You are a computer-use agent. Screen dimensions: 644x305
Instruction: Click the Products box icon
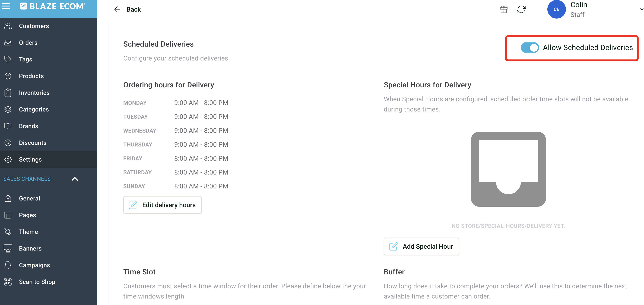tap(8, 76)
